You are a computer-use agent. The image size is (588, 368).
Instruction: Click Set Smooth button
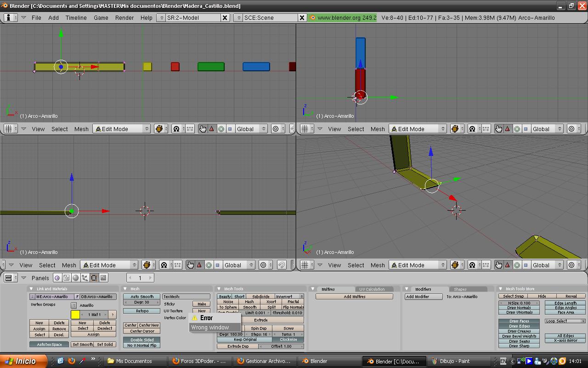(83, 345)
